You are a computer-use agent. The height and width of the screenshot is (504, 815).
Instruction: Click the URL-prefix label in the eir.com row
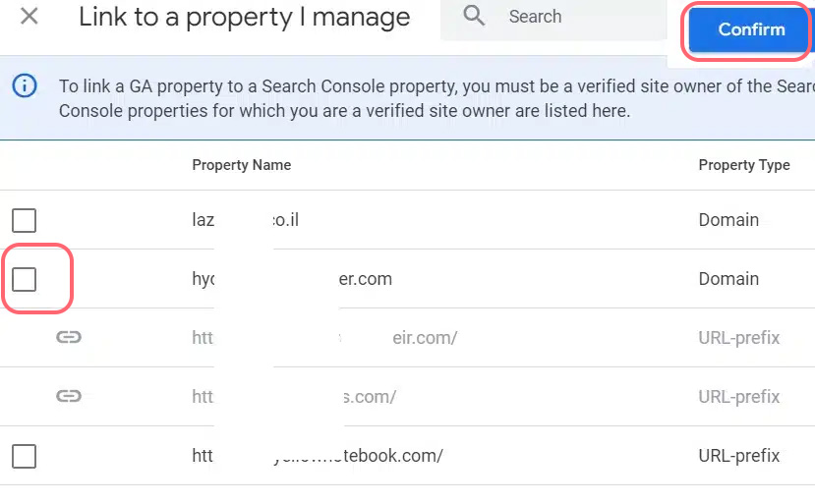click(x=738, y=338)
